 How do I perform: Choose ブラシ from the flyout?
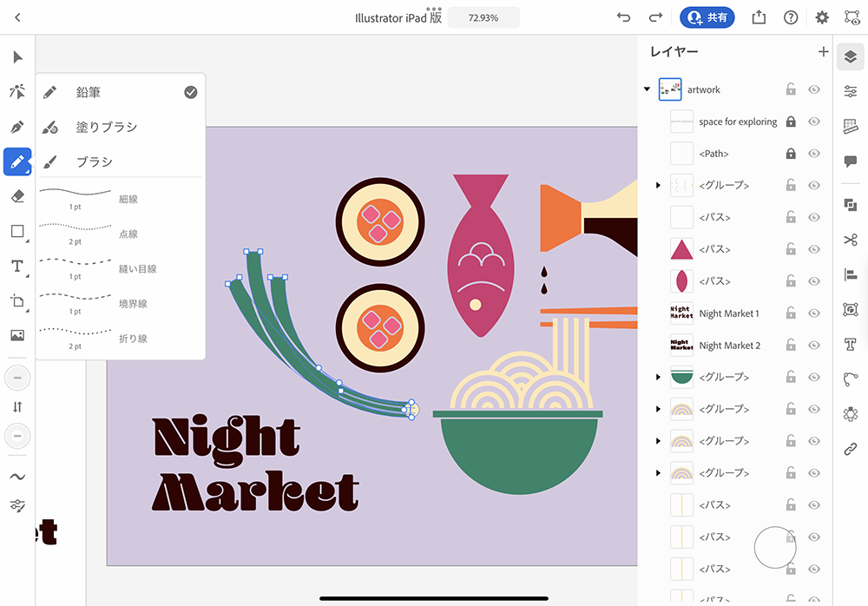[x=120, y=161]
